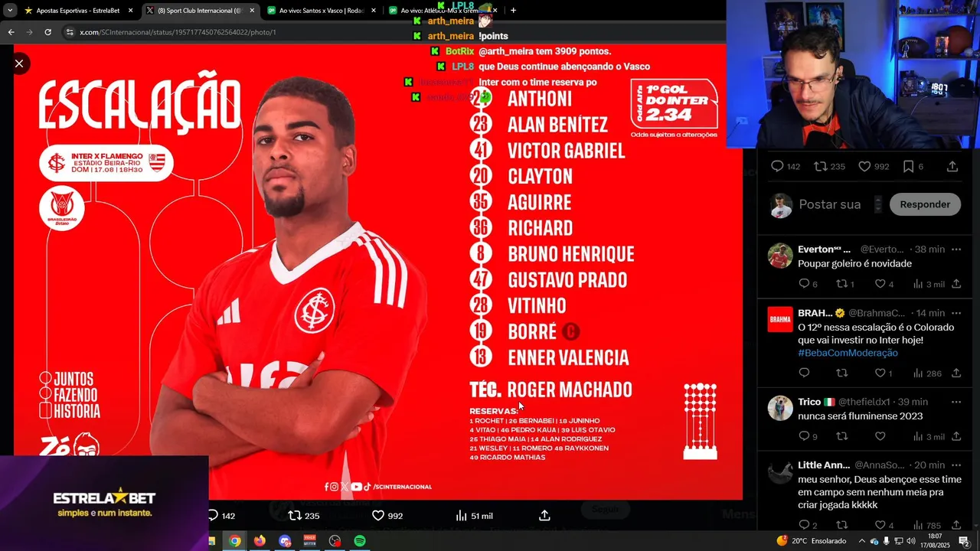Open the notification center icon
This screenshot has width=980, height=551.
[x=964, y=541]
